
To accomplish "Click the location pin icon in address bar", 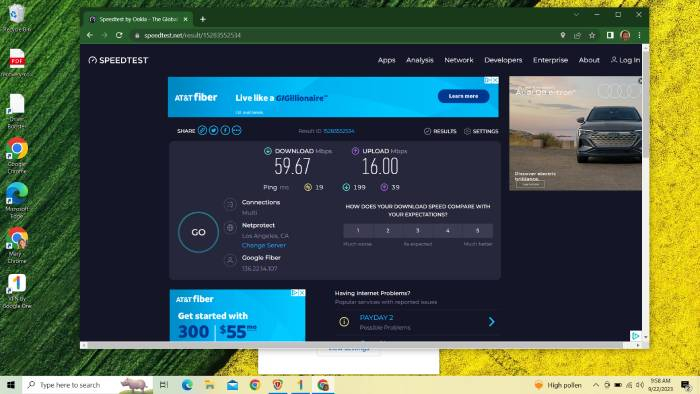I will [562, 35].
